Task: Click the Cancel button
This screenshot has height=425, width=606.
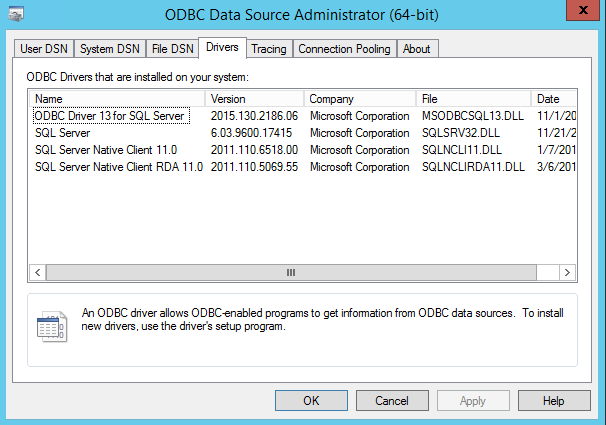Action: pyautogui.click(x=392, y=400)
